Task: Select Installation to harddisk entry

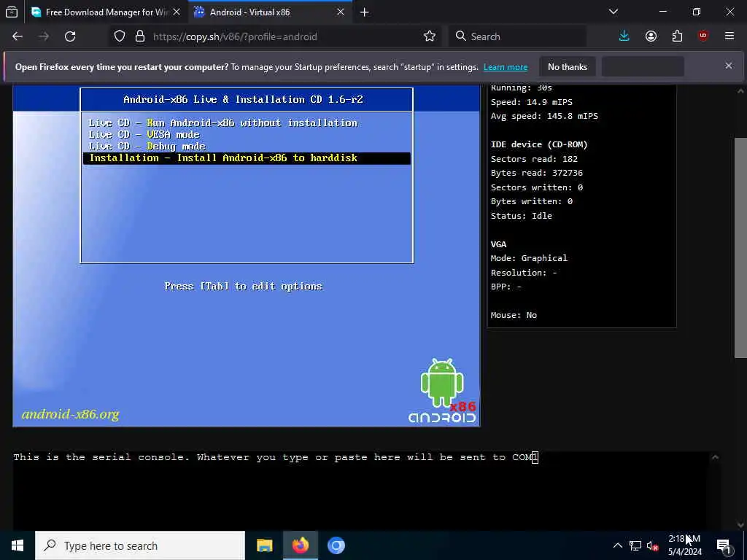Action: [247, 158]
